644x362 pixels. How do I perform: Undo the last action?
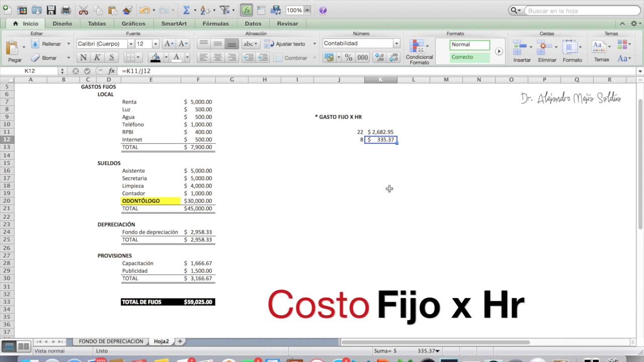tap(144, 10)
